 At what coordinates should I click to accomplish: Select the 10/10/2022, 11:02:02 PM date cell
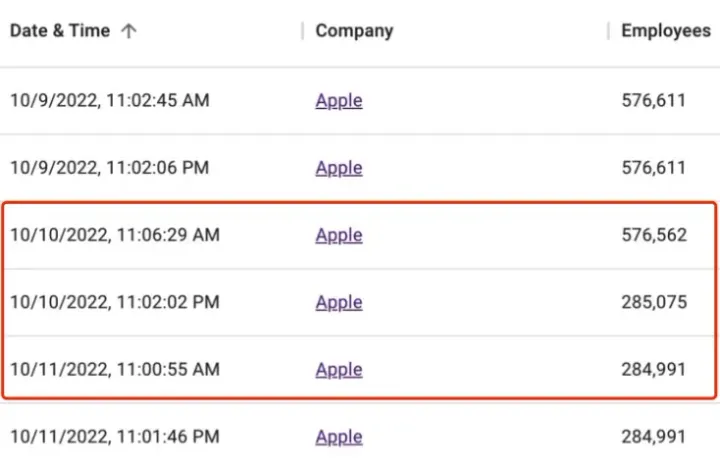click(x=114, y=302)
